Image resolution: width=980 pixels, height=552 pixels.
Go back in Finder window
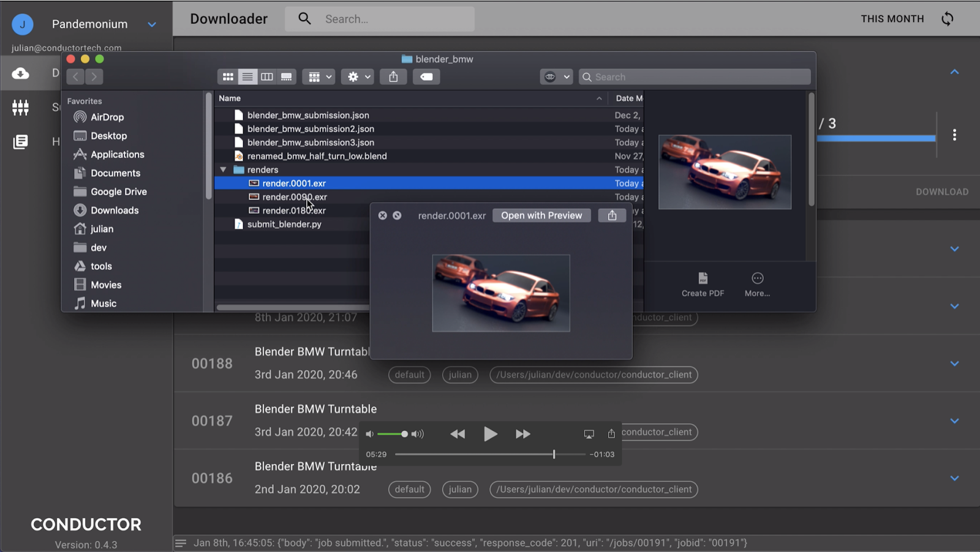click(75, 76)
